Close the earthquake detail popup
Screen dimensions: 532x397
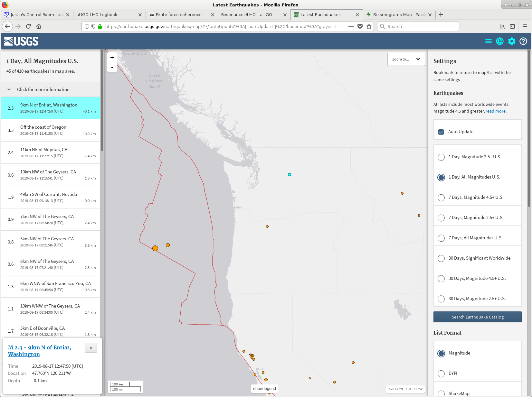[91, 348]
